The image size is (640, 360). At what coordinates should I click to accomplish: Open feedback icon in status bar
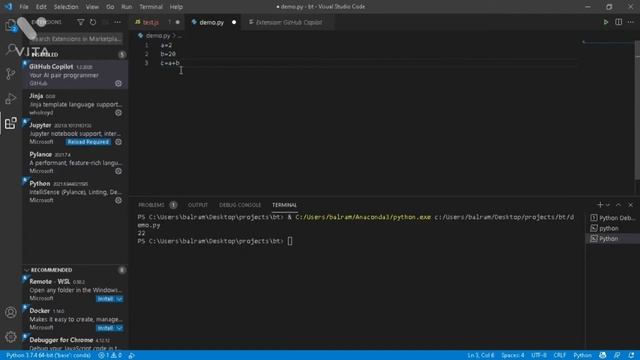617,356
